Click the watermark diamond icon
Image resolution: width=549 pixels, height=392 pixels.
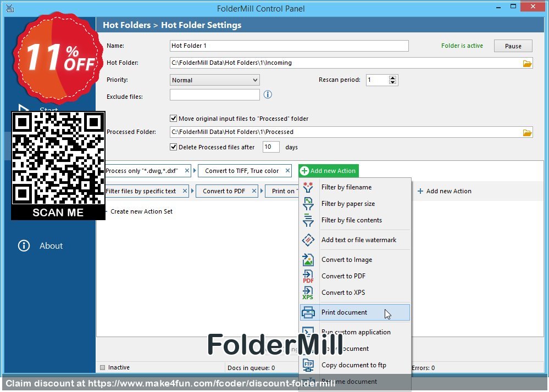tap(308, 240)
